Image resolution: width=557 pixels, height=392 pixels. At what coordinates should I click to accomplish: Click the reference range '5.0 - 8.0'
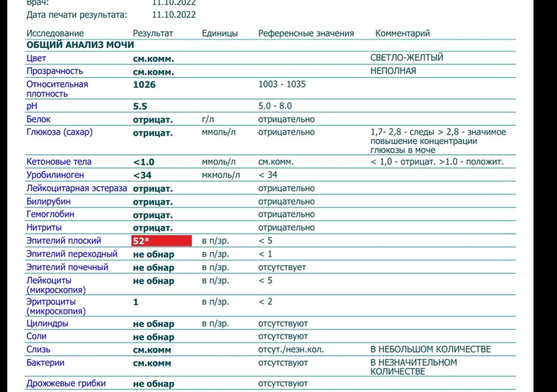(275, 106)
